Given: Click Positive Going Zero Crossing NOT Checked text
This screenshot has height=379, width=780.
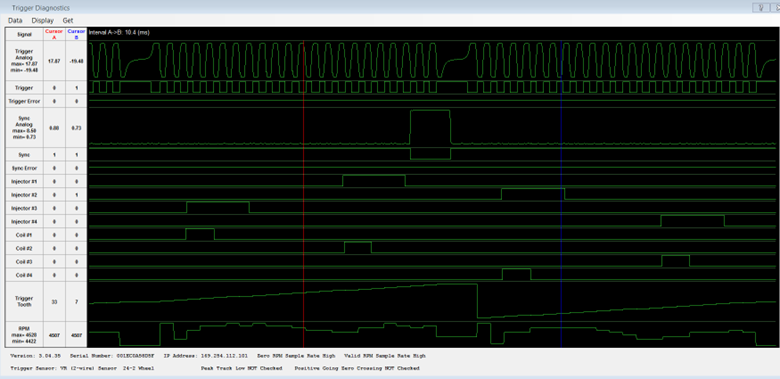Looking at the screenshot, I should pyautogui.click(x=357, y=368).
